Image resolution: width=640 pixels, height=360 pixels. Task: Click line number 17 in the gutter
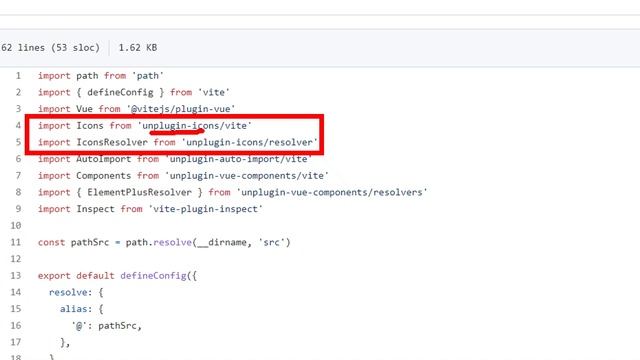tap(16, 342)
